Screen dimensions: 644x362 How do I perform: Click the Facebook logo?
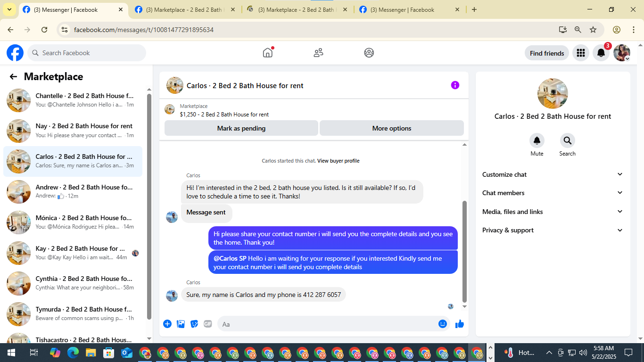[15, 53]
